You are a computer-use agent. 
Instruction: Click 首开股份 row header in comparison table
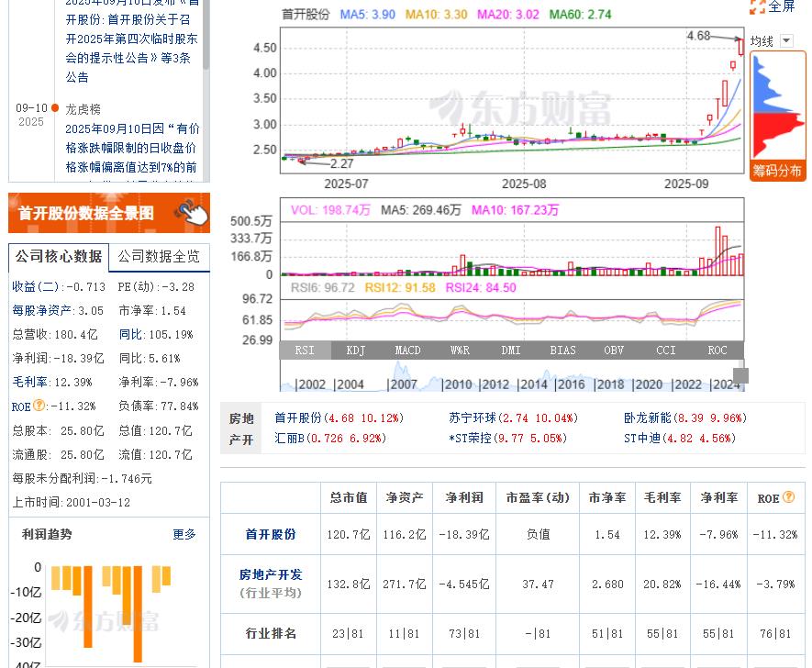[x=271, y=534]
